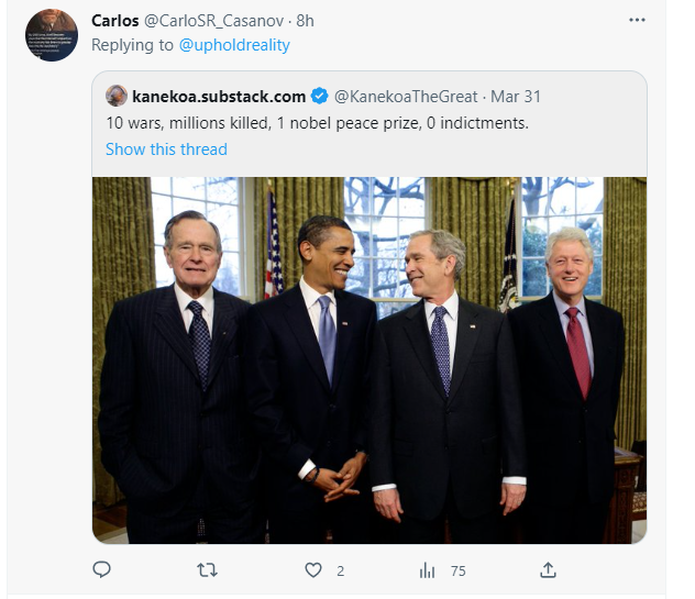
Task: Open the 8h timestamp link
Action: [x=306, y=20]
